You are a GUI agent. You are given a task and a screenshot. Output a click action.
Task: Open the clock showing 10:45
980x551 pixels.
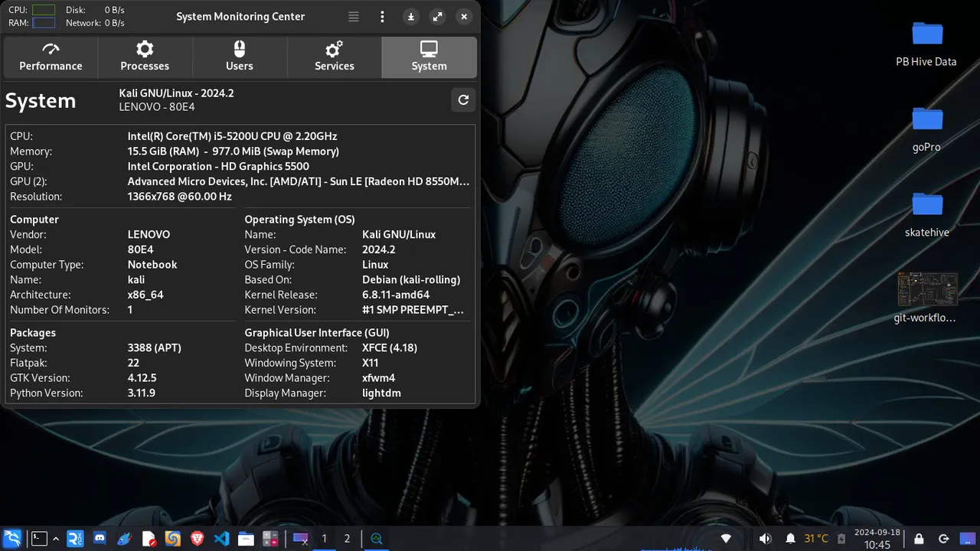tap(877, 539)
